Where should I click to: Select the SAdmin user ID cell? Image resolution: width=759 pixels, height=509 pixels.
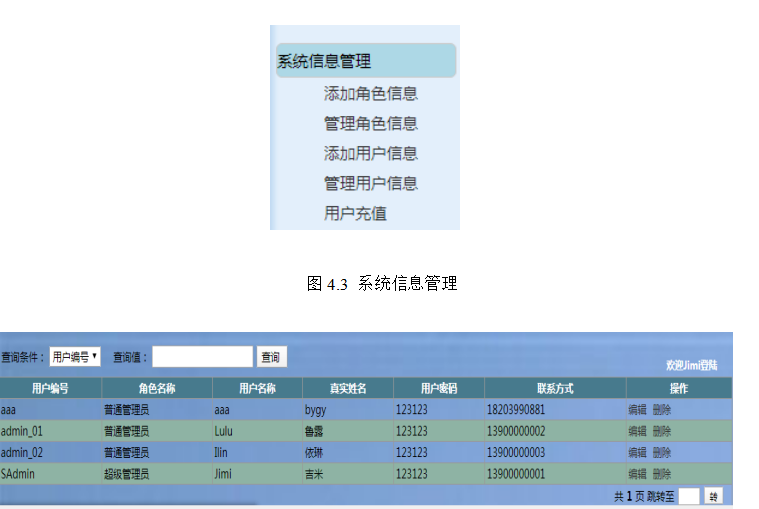[x=50, y=474]
